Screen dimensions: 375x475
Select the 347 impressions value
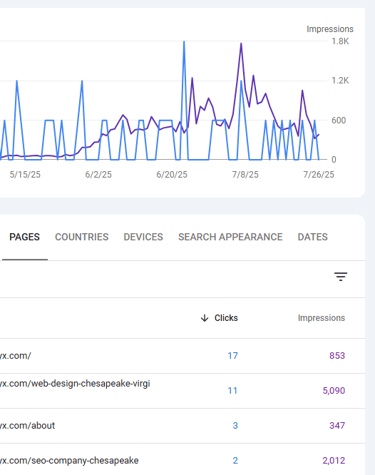click(337, 426)
